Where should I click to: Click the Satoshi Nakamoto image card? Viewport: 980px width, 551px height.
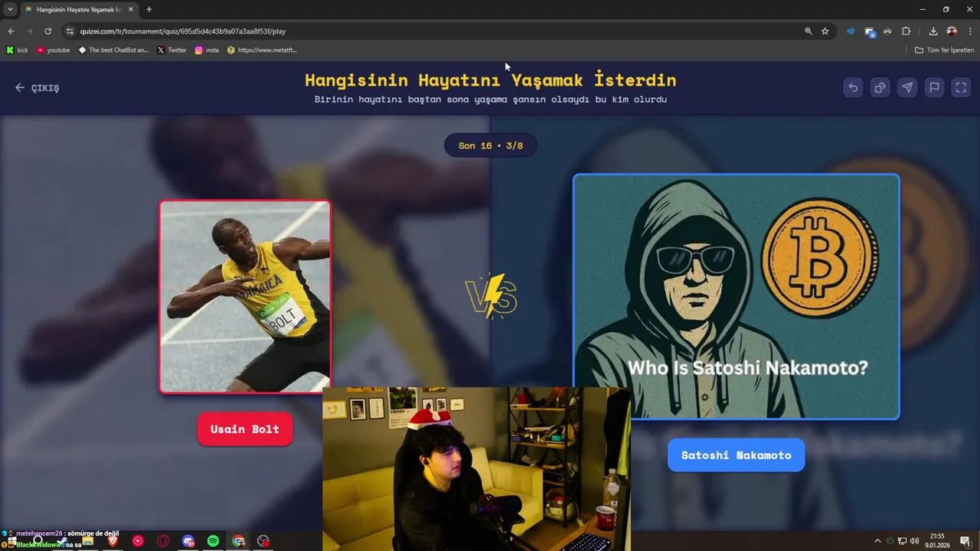pyautogui.click(x=736, y=297)
